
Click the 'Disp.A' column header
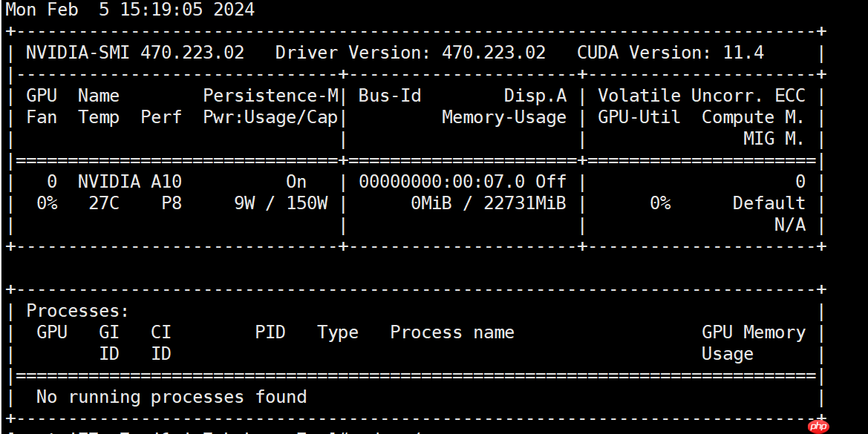click(535, 96)
